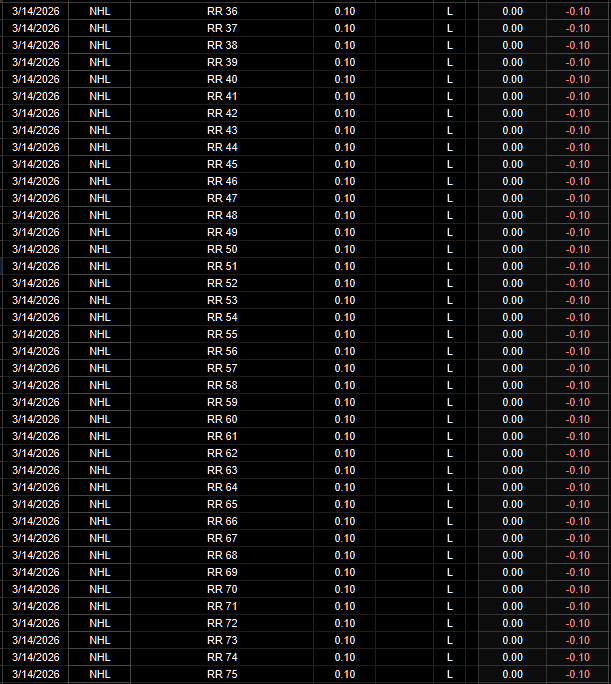The image size is (611, 684).
Task: Click the 0.00 payout in the RR 44 row
Action: (x=512, y=147)
